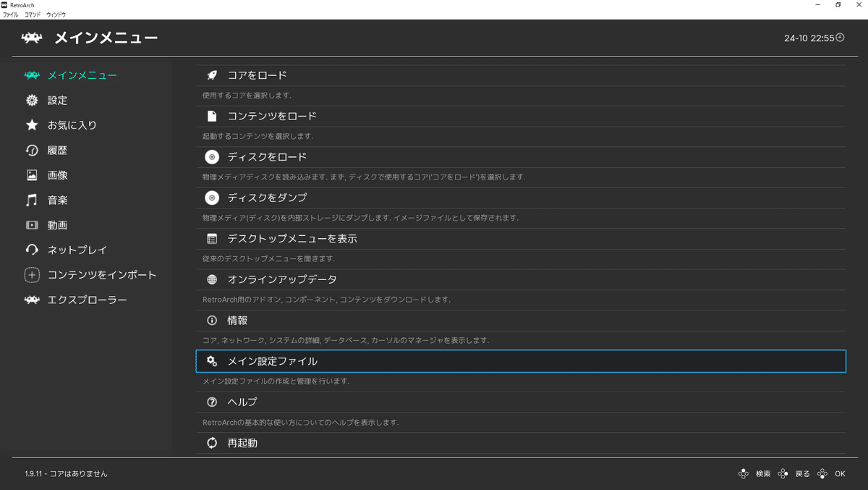Click the RetroArch window title text
Viewport: 868px width, 490px height.
[22, 4]
